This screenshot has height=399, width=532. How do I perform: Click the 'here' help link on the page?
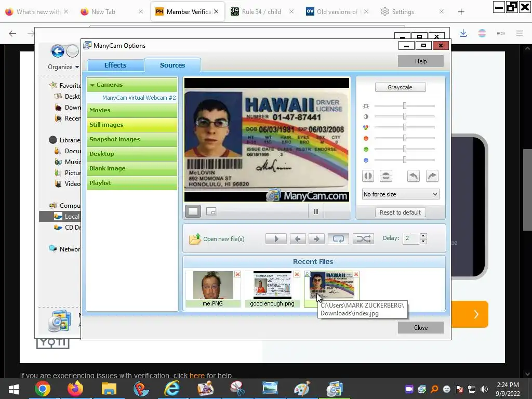pos(197,376)
